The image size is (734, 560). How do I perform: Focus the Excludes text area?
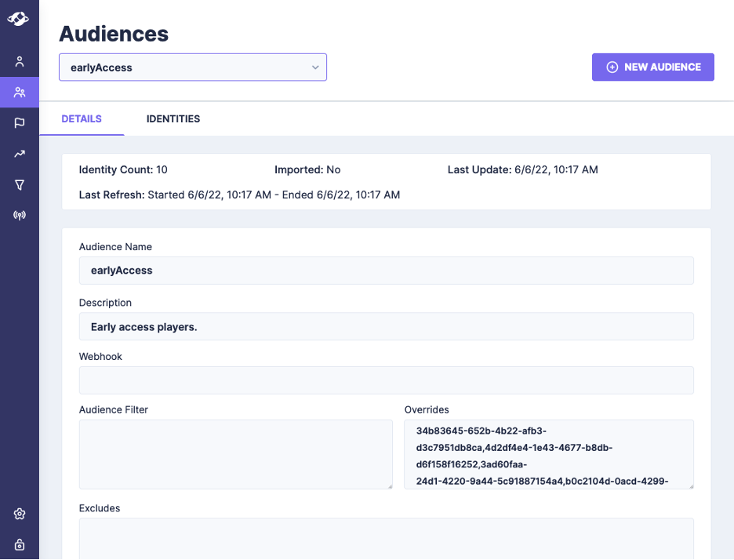coord(386,538)
